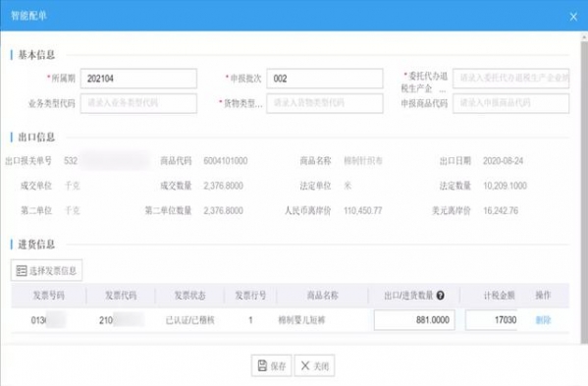588x386 pixels.
Task: Open the 委托代办退税生产企业 input box
Action: 510,79
